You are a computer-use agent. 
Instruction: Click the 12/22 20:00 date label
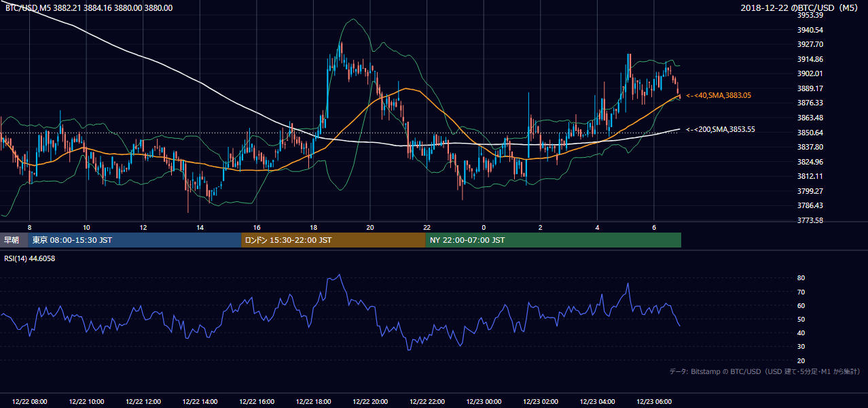pos(370,402)
